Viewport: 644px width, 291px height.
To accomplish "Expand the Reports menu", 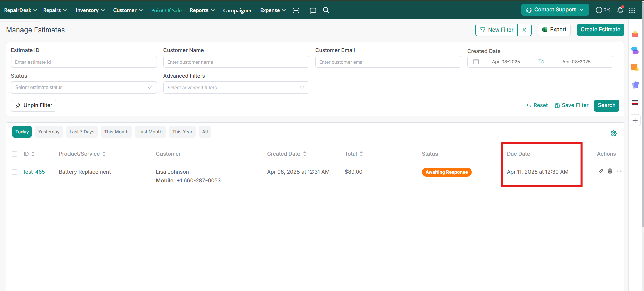I will click(x=202, y=10).
